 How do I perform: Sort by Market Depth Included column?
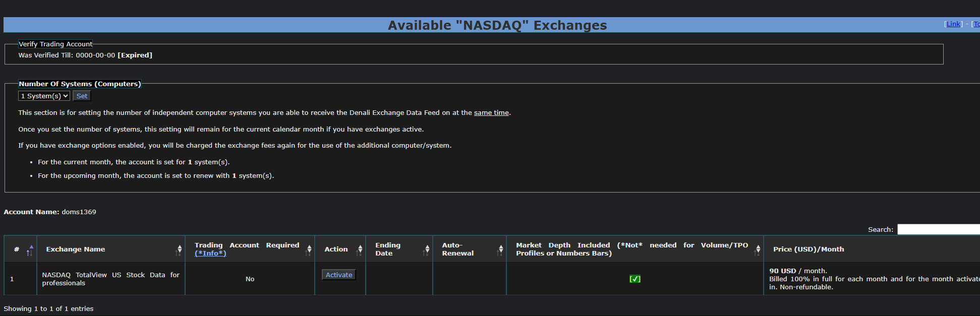pyautogui.click(x=635, y=249)
